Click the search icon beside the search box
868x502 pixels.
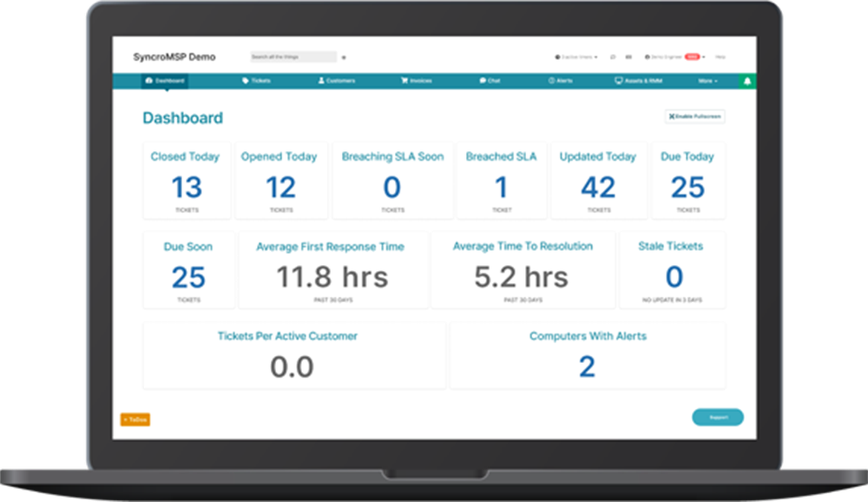pos(344,56)
